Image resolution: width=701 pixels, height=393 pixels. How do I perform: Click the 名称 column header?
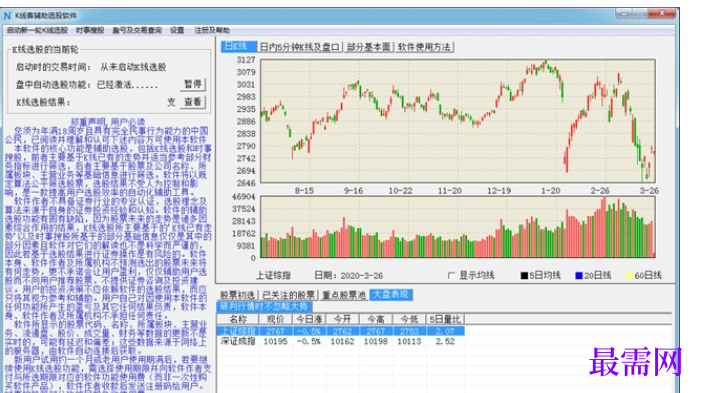pos(238,319)
